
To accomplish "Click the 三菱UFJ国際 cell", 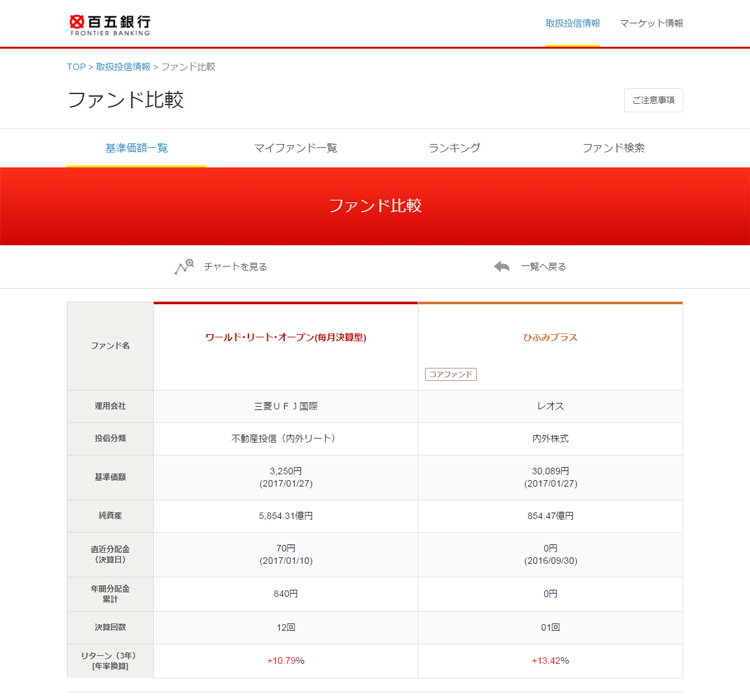I will point(286,406).
